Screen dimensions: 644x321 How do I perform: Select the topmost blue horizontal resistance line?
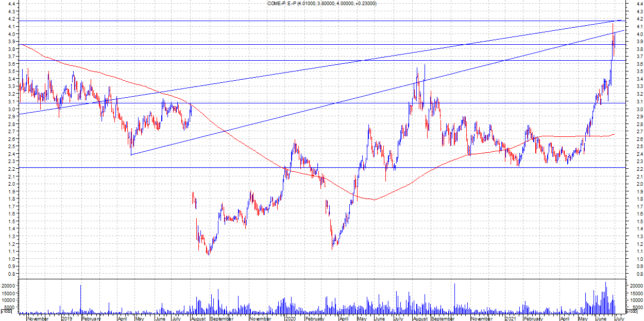(309, 21)
